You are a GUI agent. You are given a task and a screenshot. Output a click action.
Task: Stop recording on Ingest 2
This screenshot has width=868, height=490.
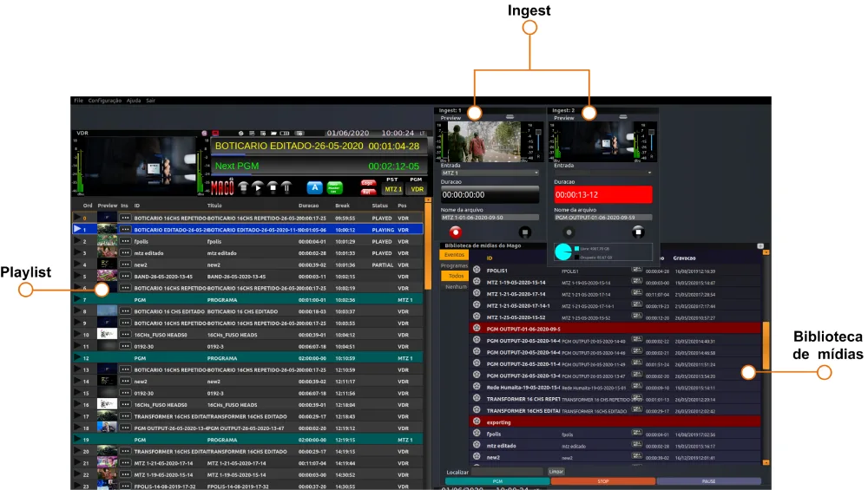638,232
